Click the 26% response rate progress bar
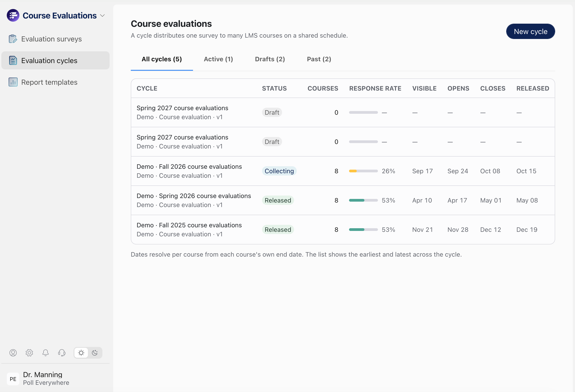The width and height of the screenshot is (575, 392). pos(363,171)
